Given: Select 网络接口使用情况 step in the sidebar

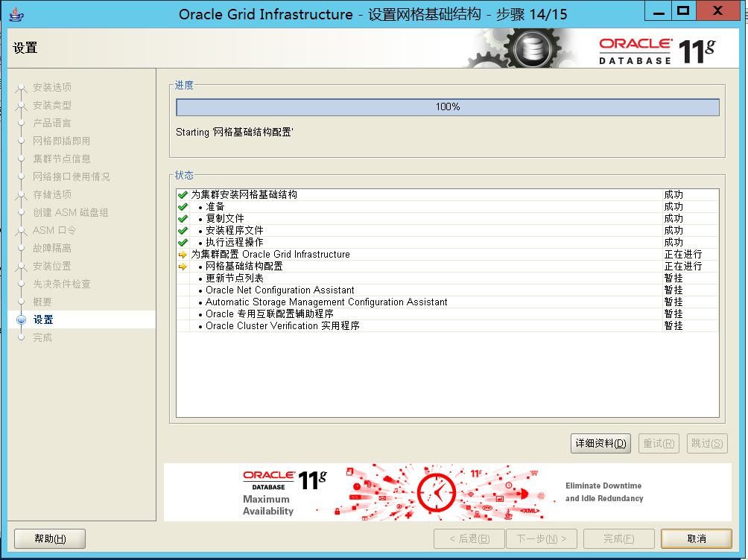Looking at the screenshot, I should 72,177.
